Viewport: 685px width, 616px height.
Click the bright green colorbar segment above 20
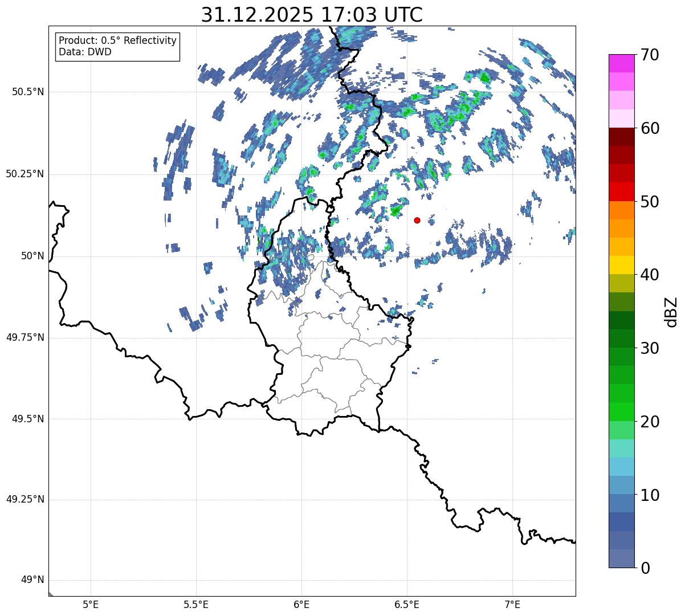(621, 411)
